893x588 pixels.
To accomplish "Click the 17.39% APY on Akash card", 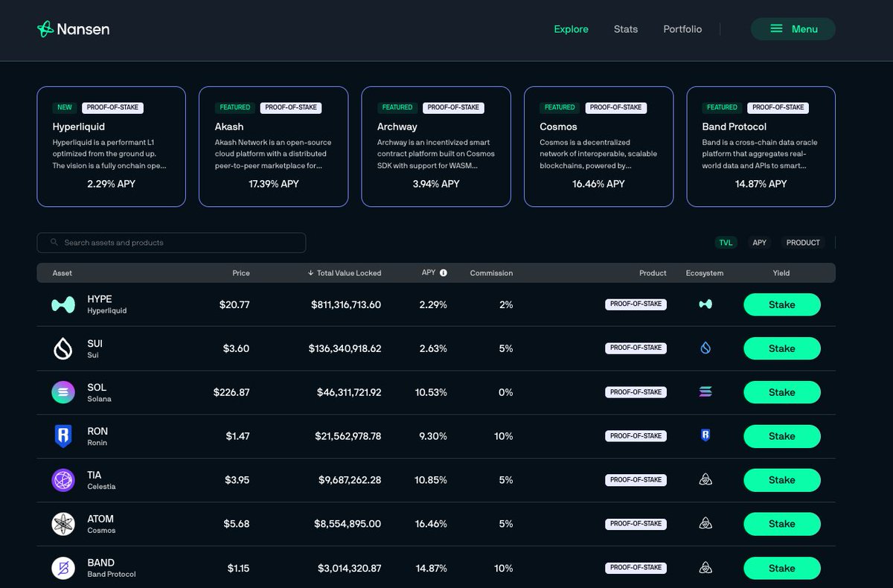I will [273, 184].
